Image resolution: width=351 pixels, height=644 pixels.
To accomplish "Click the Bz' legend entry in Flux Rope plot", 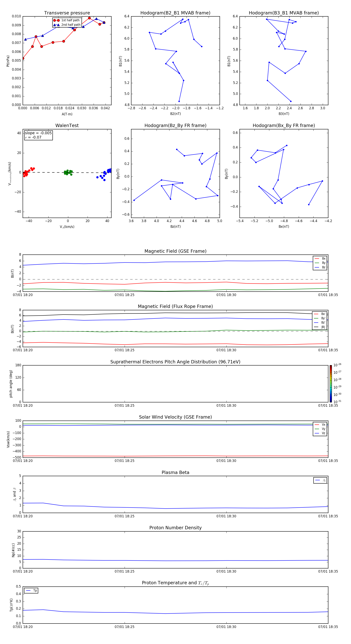I will point(320,323).
